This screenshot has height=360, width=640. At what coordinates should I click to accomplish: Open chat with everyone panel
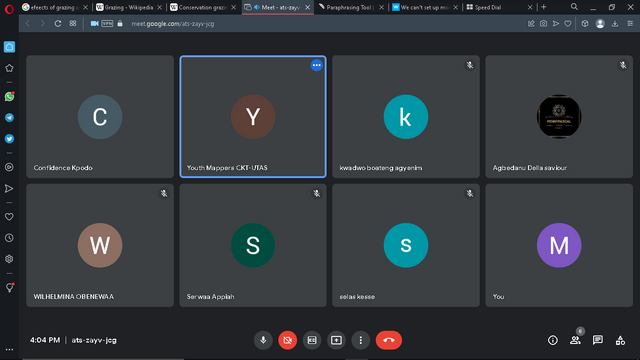598,340
